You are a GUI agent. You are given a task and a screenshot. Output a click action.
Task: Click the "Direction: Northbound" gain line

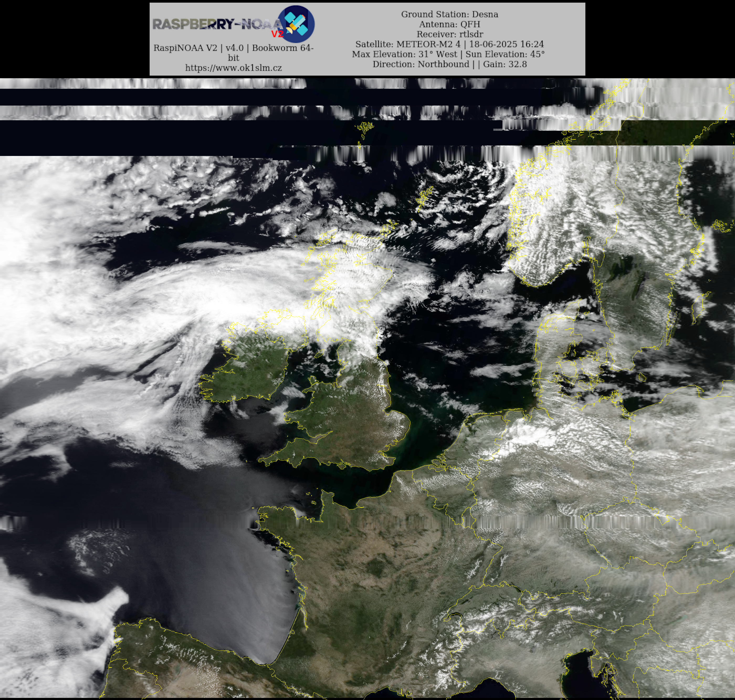coord(450,64)
